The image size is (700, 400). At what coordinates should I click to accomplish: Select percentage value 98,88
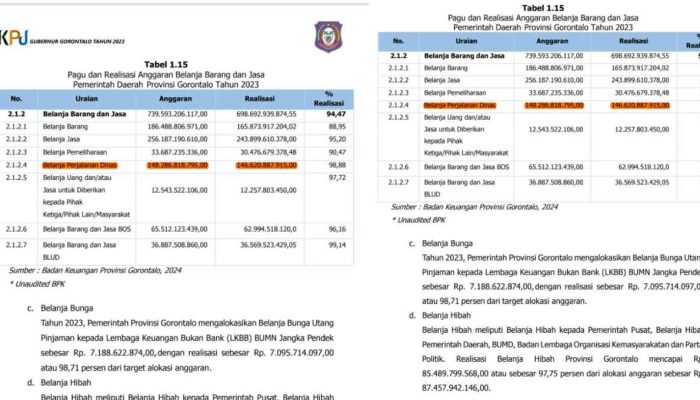[x=337, y=165]
